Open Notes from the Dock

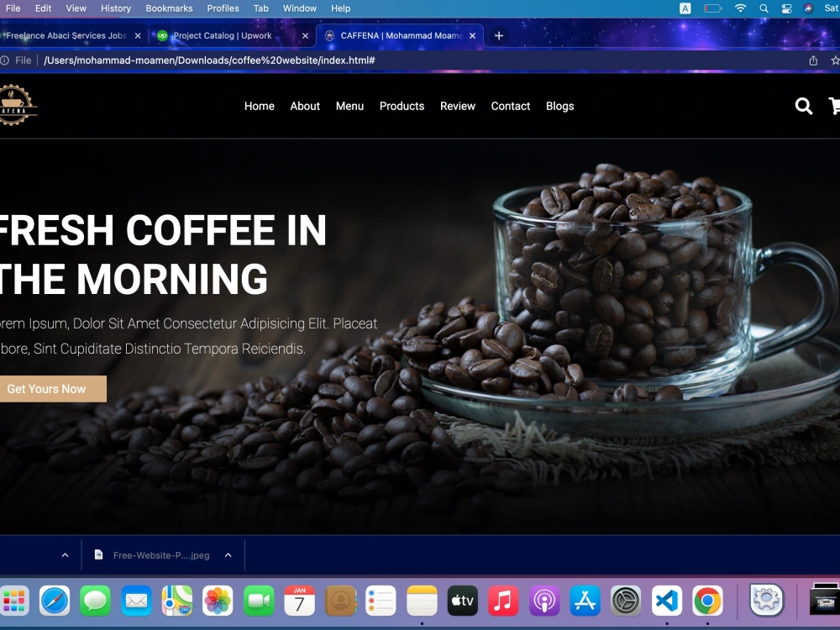(x=422, y=601)
